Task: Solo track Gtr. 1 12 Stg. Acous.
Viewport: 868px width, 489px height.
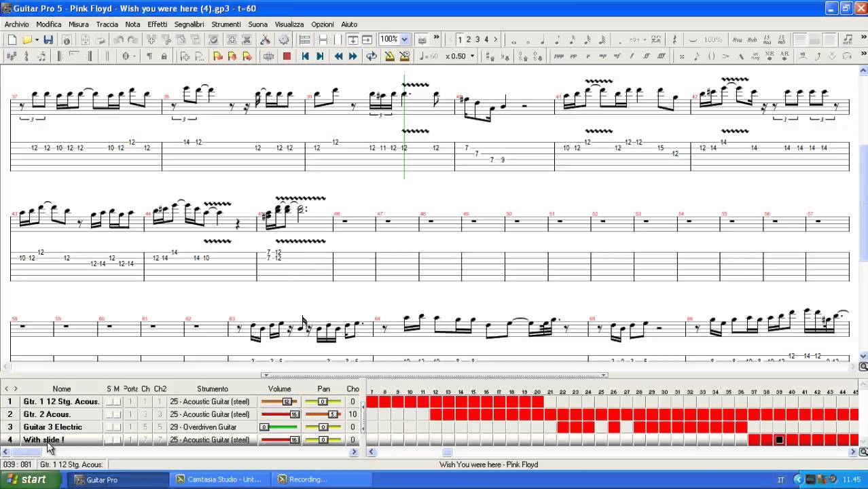Action: [109, 401]
